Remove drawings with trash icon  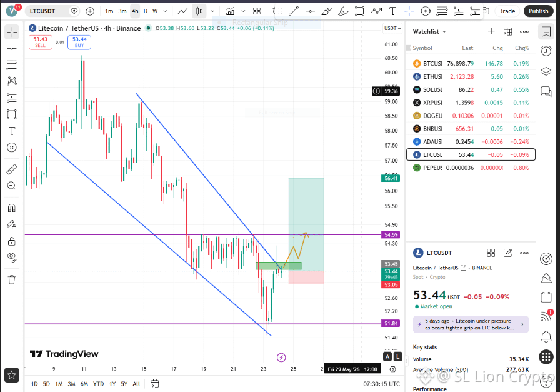click(x=12, y=279)
